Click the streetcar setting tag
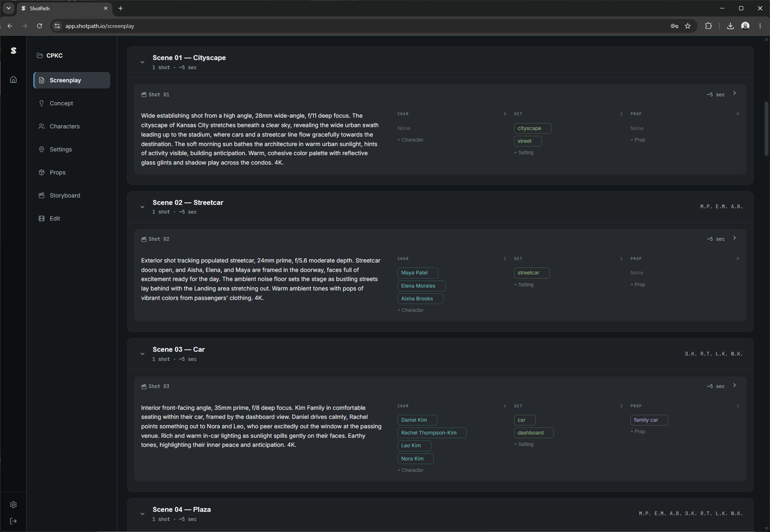Screen dimensions: 770x532 tap(532, 273)
